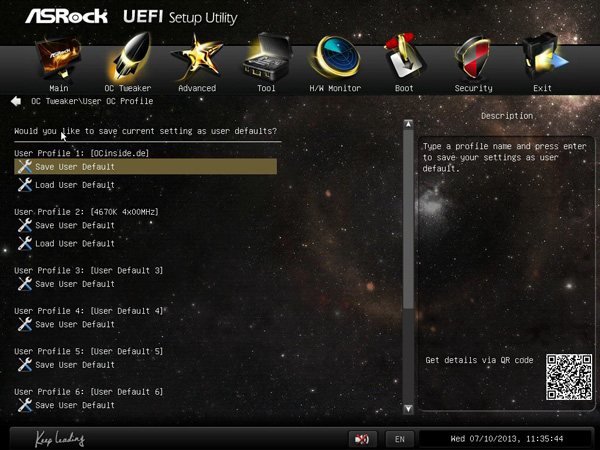Viewport: 600px width, 450px height.
Task: Select 'User Profile 5: [User Default 5]' text
Action: (88, 351)
